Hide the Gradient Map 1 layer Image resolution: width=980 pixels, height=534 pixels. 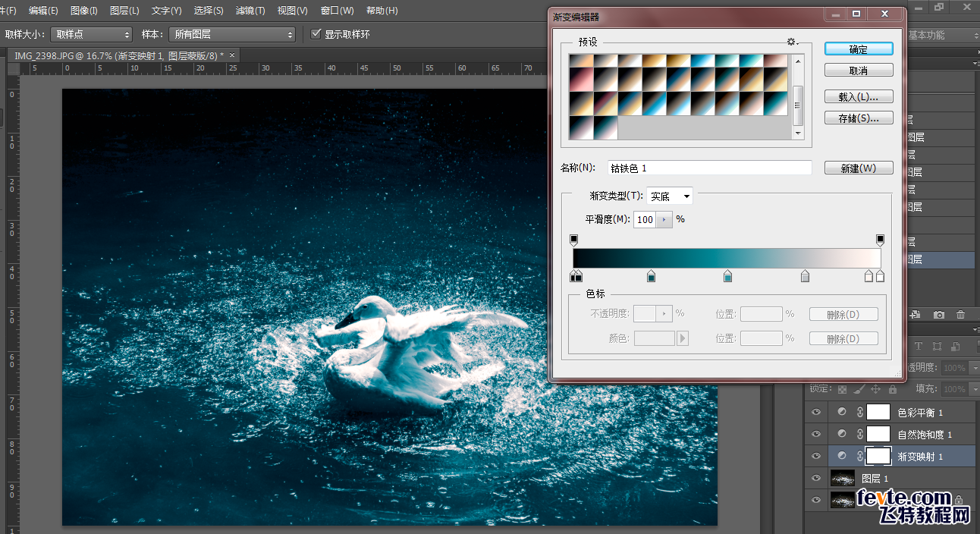816,457
